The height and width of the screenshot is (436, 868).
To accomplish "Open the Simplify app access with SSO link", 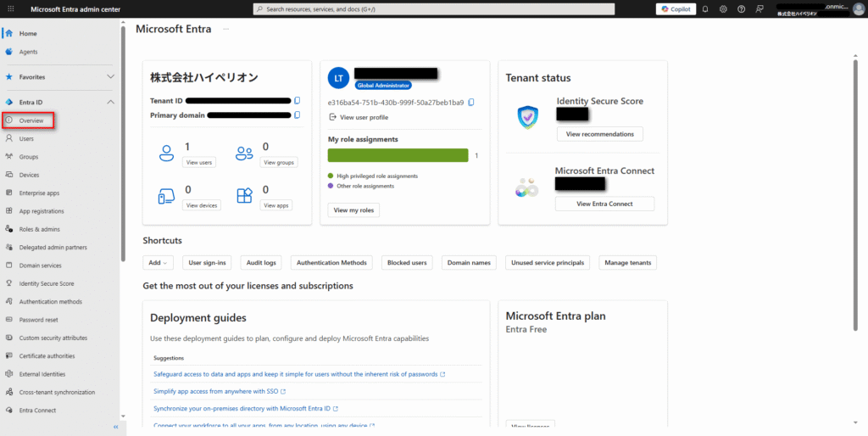I will (219, 391).
